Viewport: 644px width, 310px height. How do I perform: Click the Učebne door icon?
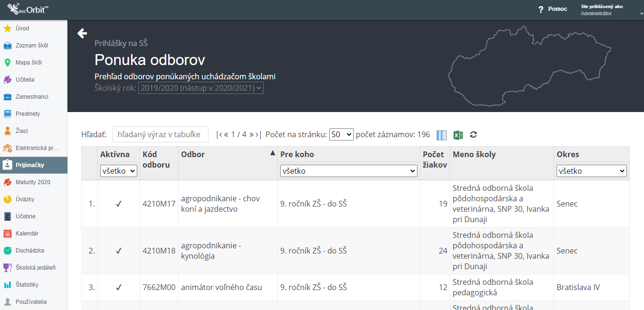(x=7, y=216)
